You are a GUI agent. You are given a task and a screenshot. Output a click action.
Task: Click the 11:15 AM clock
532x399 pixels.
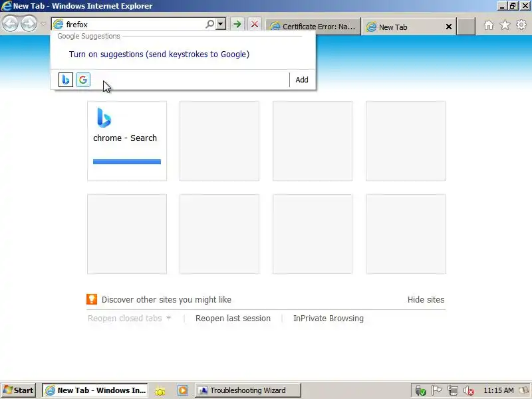[x=498, y=390]
